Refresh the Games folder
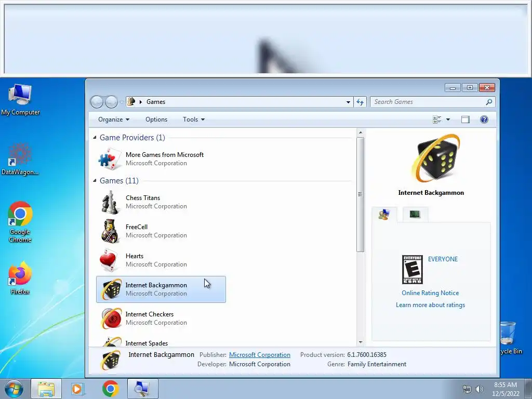 [x=360, y=102]
